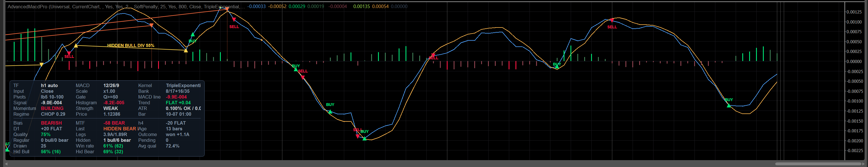868x167 pixels.
Task: Click the green 0.00029 header value
Action: click(x=297, y=6)
